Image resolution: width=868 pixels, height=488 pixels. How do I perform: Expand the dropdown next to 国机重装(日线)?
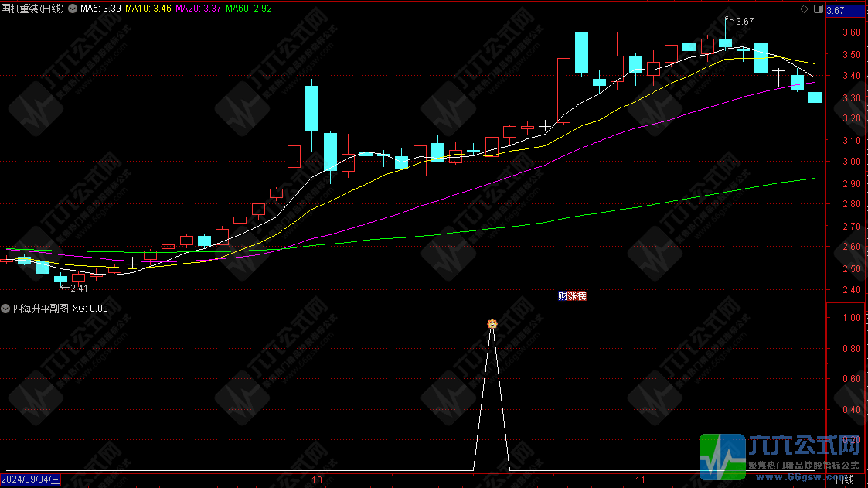point(72,9)
